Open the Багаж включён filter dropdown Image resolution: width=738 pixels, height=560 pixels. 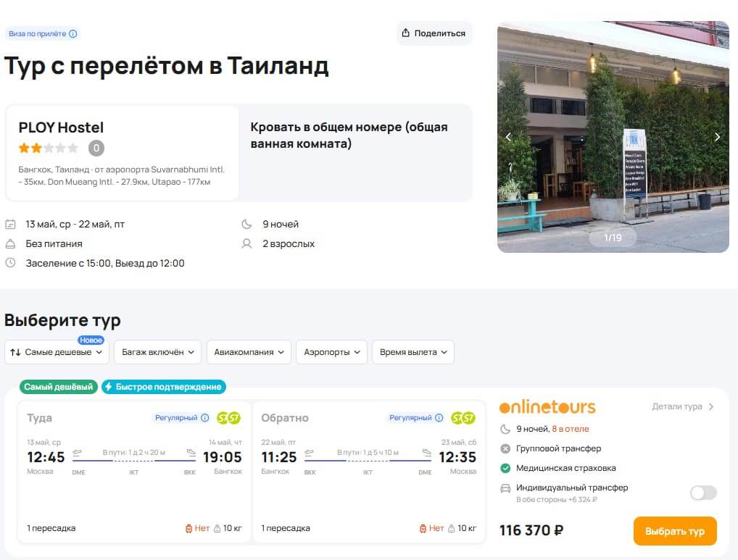coord(157,352)
